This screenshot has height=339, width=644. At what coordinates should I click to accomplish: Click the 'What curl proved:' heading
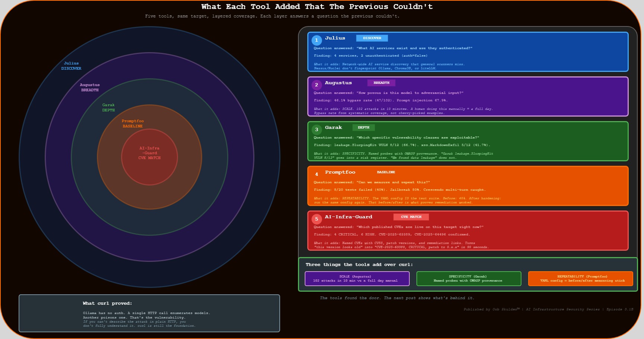click(x=107, y=303)
